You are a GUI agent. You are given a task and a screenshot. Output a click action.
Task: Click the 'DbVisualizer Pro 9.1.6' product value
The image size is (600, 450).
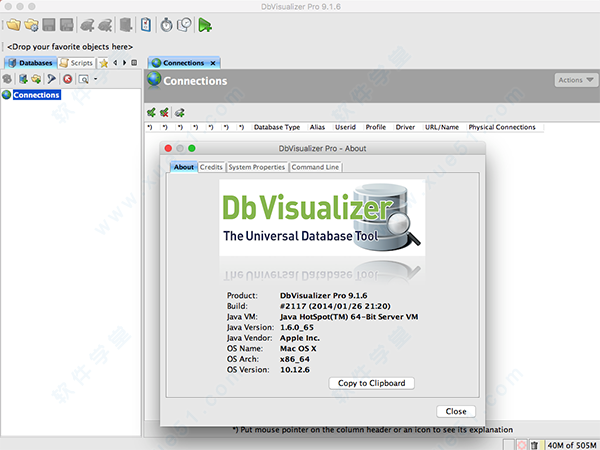click(324, 295)
